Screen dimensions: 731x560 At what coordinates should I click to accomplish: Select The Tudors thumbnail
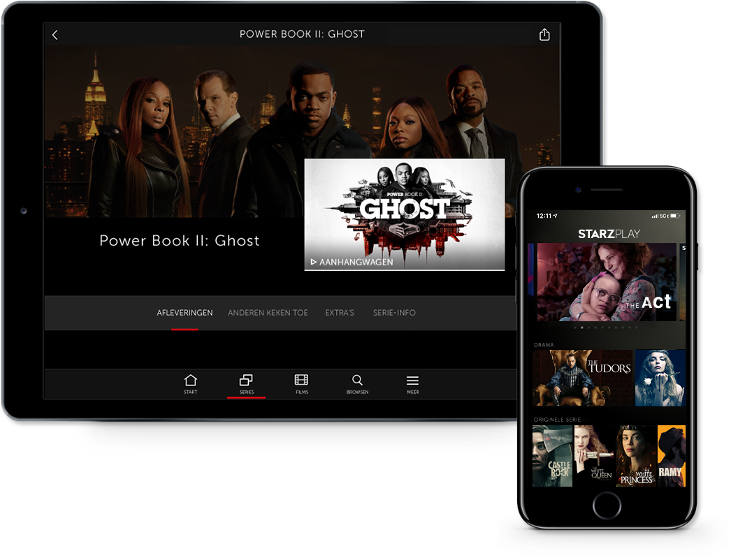[x=582, y=378]
